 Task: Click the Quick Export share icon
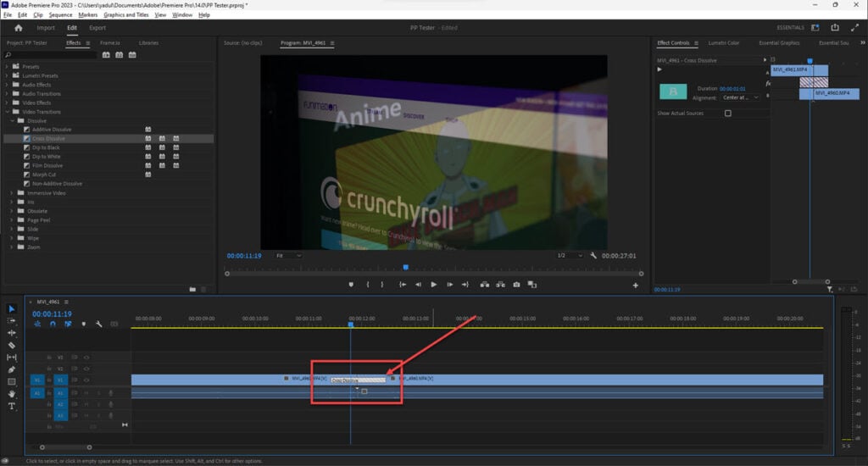(835, 28)
